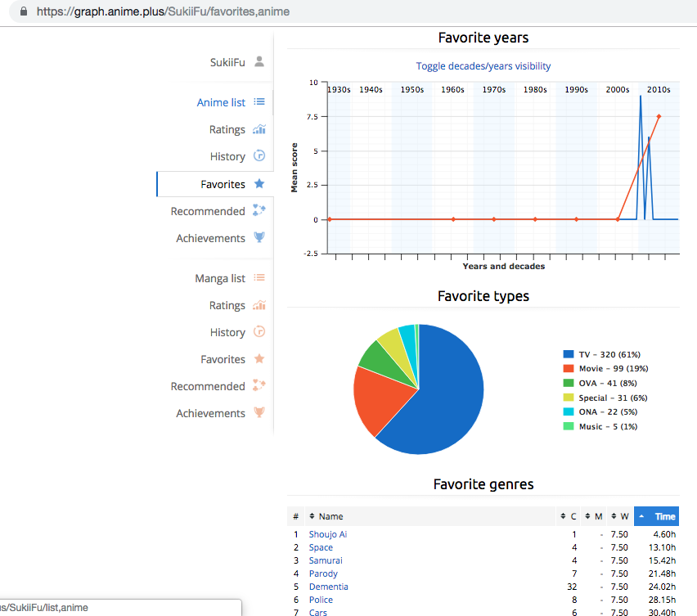Open the Shoujo Ai genre link
The image size is (697, 616).
click(x=328, y=534)
